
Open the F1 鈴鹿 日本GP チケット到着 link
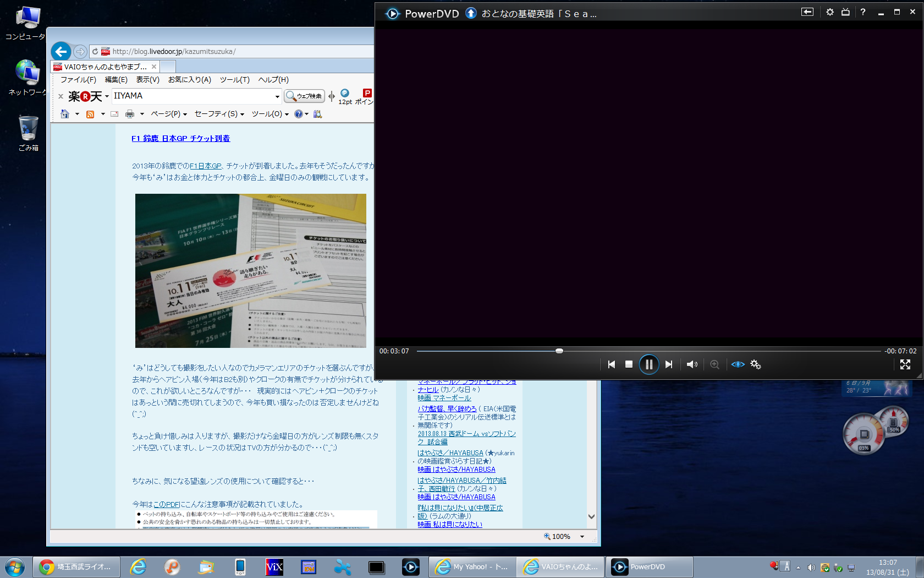181,139
